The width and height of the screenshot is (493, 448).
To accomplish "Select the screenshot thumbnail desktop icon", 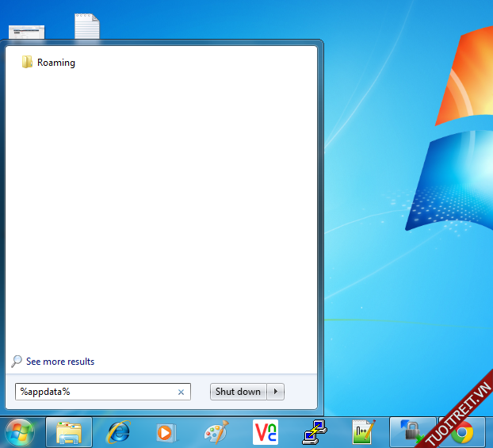I will 26,32.
